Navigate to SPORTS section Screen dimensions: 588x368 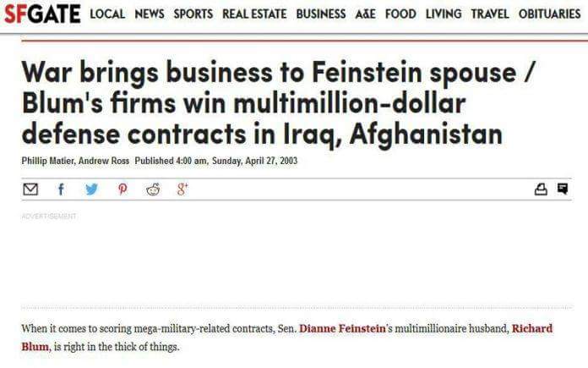point(193,14)
